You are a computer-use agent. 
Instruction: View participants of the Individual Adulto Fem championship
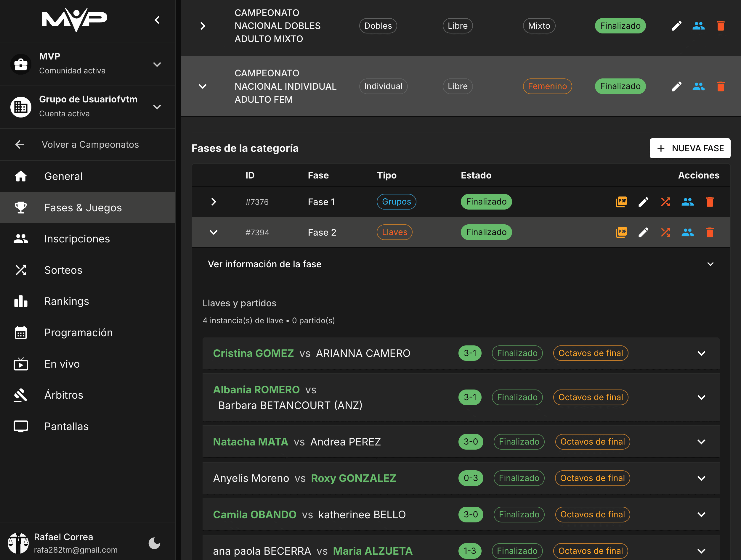pyautogui.click(x=698, y=86)
